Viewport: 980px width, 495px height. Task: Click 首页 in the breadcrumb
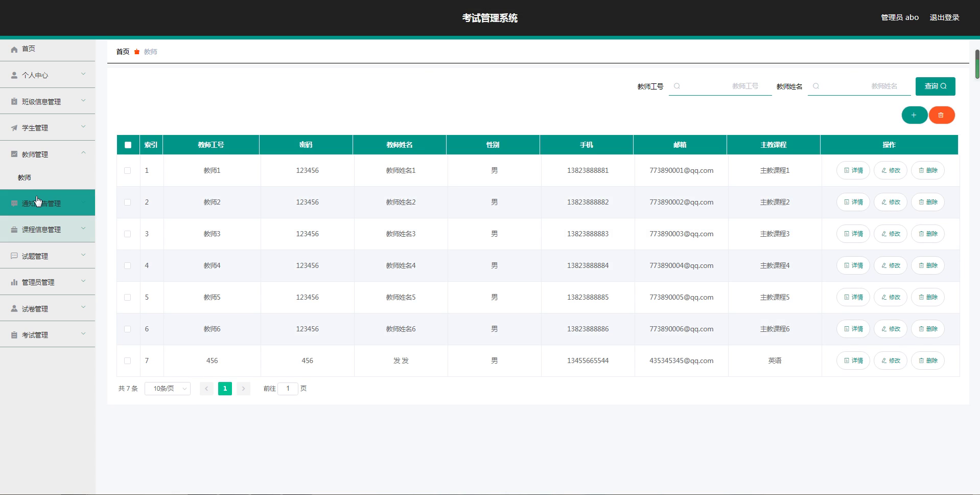pos(123,52)
